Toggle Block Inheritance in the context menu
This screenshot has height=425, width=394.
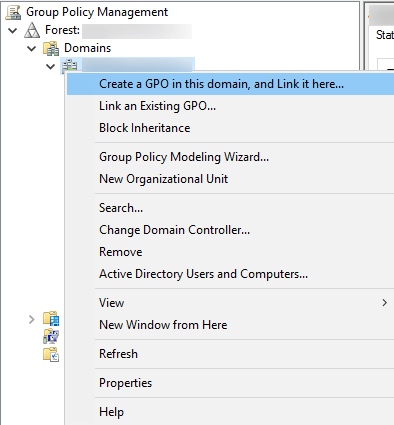point(230,128)
